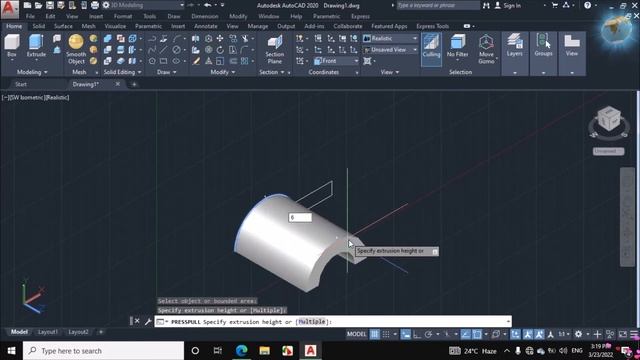Toggle MODEL space button in status bar

coord(356,334)
